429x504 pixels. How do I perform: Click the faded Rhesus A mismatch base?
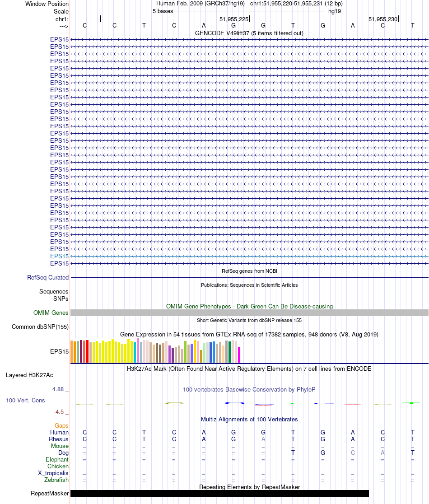[x=263, y=439]
